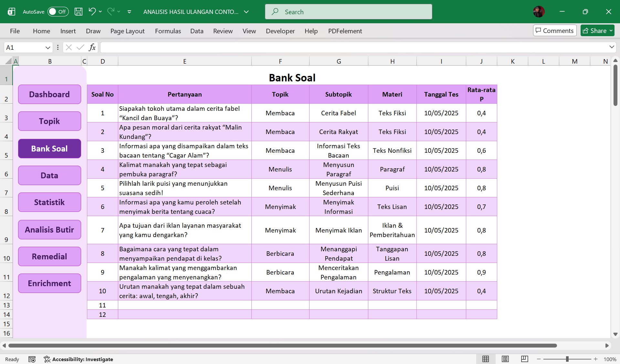Select the Teks Nonfiksi materi cell

tap(392, 151)
